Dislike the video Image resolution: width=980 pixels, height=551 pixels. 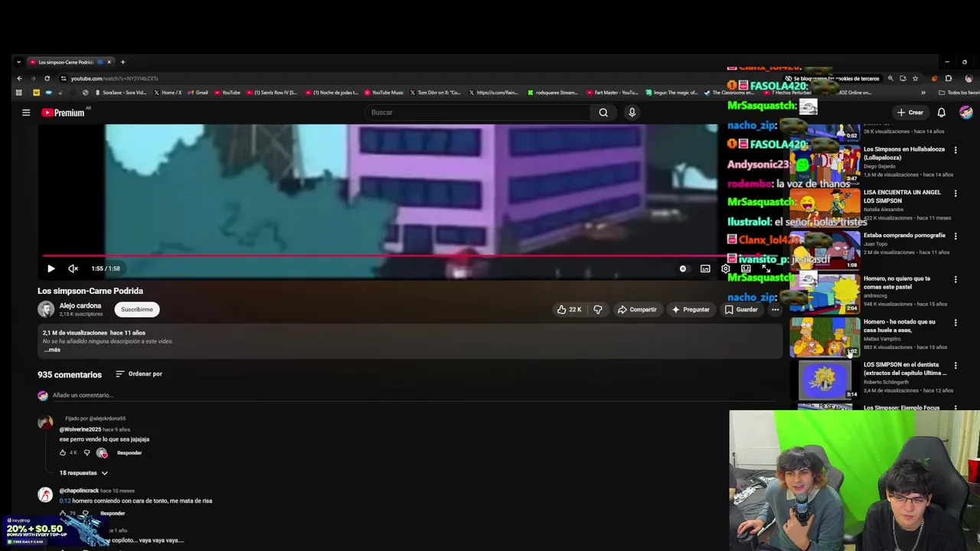point(598,309)
